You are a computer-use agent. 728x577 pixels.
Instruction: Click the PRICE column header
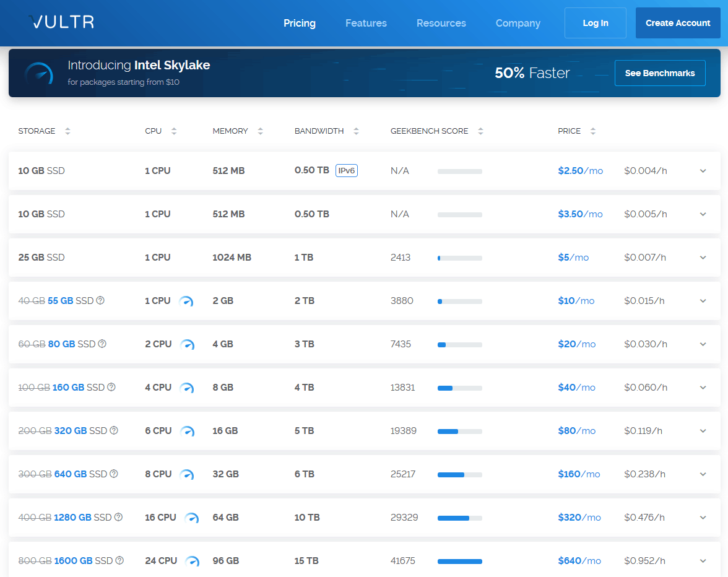(x=570, y=131)
